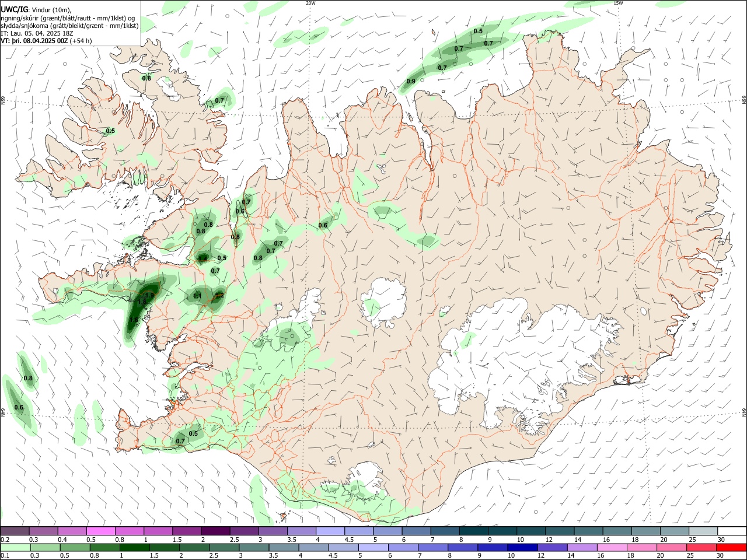Viewport: 747px width, 560px height.
Task: Pick the darkest purple 2 mm snow swatch
Action: click(x=216, y=531)
